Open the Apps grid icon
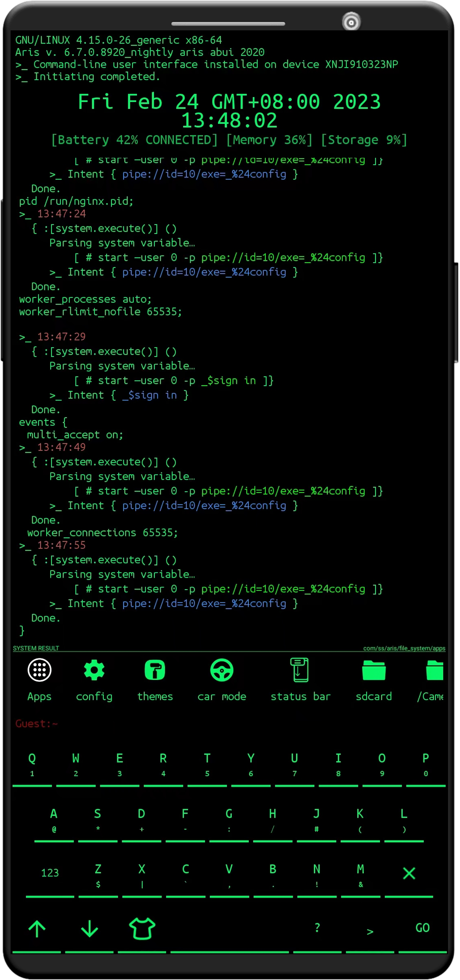Image resolution: width=460 pixels, height=980 pixels. 39,670
